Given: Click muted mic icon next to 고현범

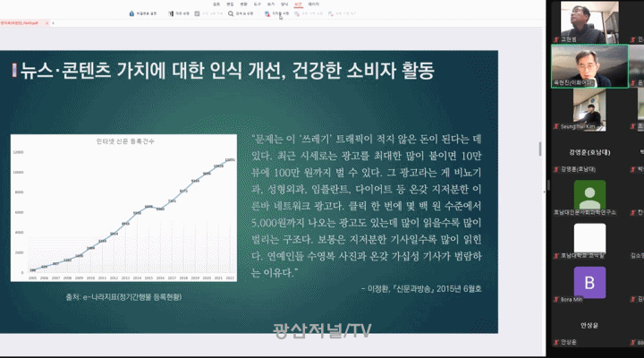Looking at the screenshot, I should [x=555, y=40].
